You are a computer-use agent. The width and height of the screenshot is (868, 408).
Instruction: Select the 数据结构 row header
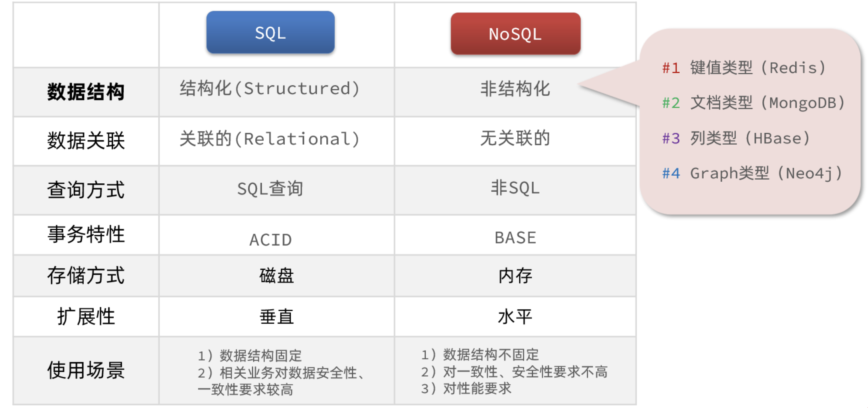coord(86,92)
